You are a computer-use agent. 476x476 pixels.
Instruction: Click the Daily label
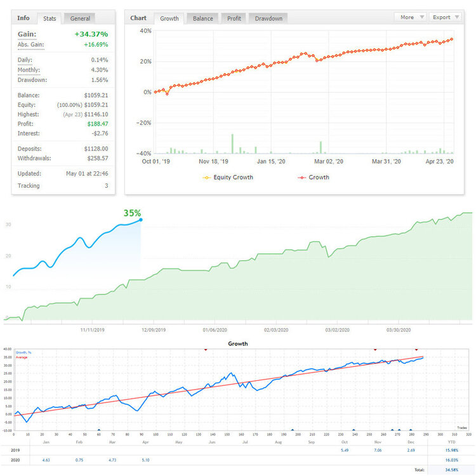(x=25, y=60)
